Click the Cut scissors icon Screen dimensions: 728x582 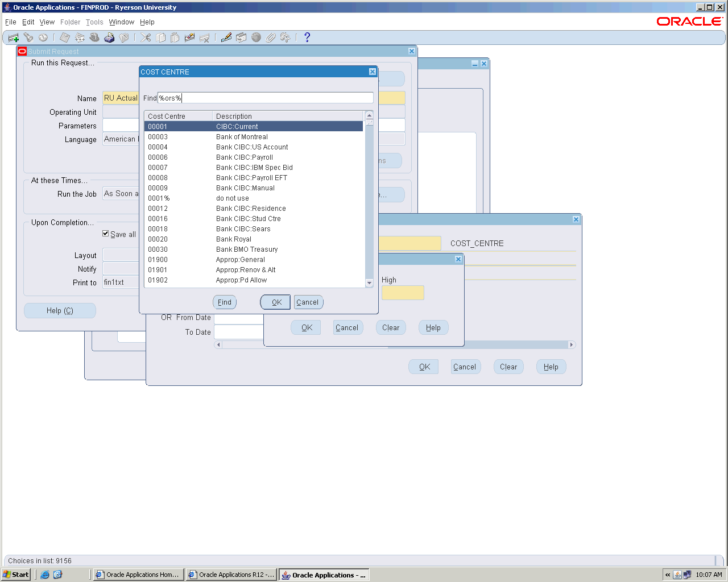pyautogui.click(x=146, y=38)
